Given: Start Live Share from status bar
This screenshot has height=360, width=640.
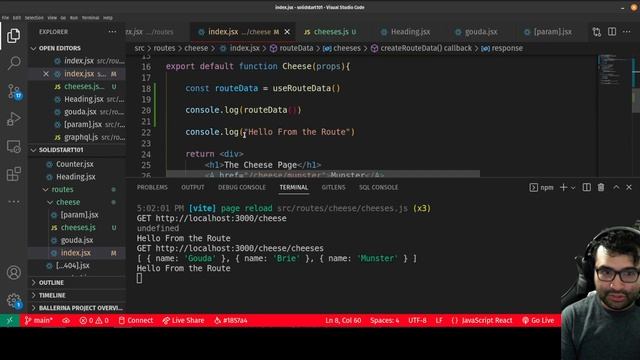Looking at the screenshot, I should coord(183,321).
